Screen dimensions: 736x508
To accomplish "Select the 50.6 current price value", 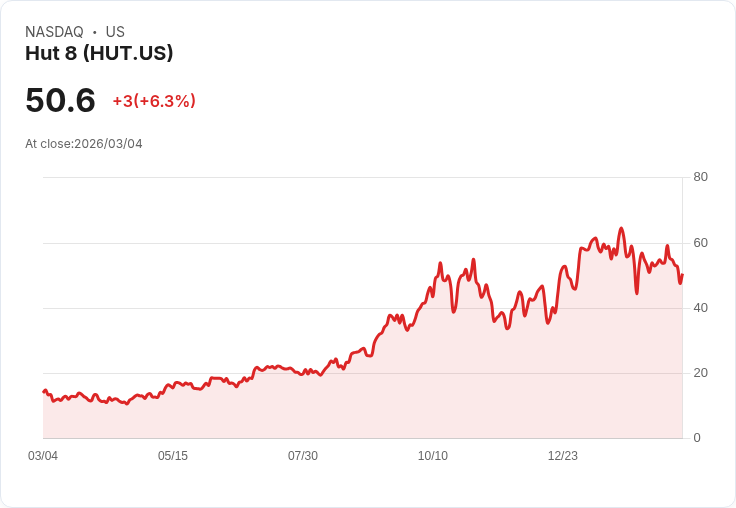I will 60,100.
